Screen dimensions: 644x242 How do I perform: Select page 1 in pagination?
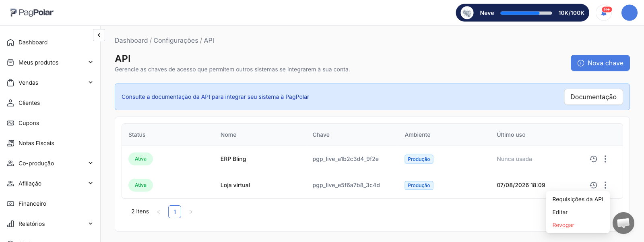tap(175, 212)
